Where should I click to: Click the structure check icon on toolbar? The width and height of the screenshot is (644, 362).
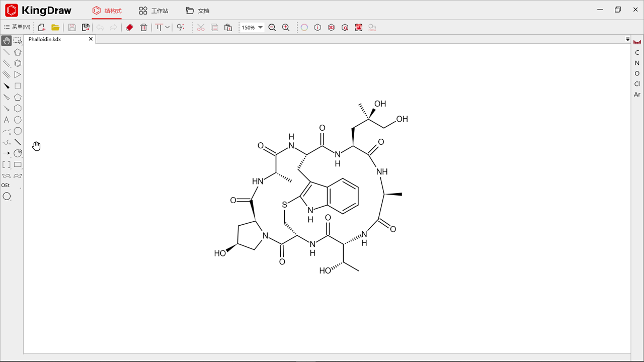pos(345,27)
